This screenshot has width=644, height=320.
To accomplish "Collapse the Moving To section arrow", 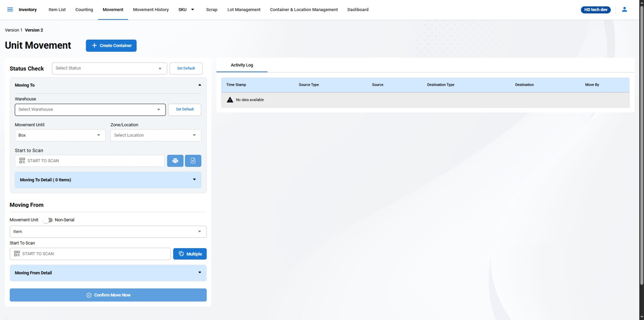I will point(200,85).
